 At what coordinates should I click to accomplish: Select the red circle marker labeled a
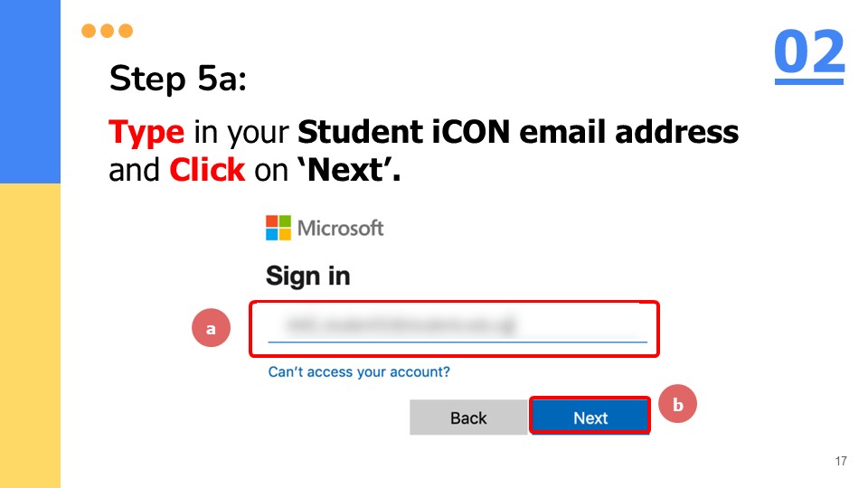[x=211, y=328]
